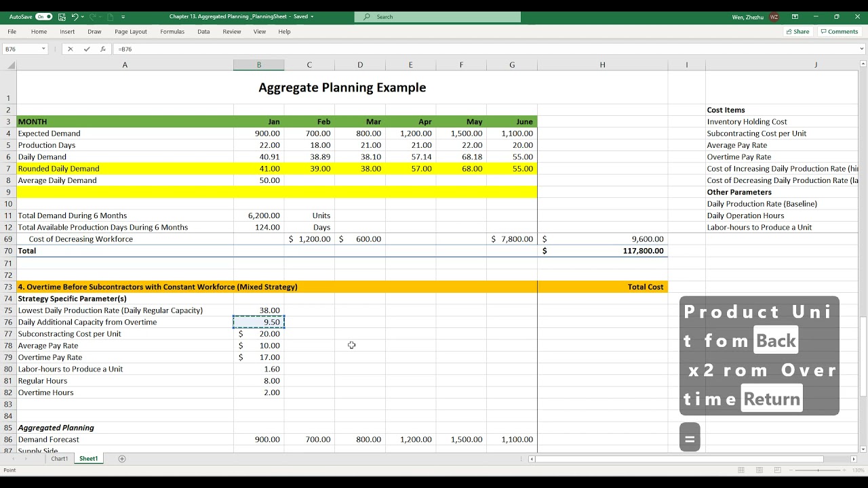Click the zoom slider track
Image resolution: width=868 pixels, height=488 pixels.
pos(818,470)
